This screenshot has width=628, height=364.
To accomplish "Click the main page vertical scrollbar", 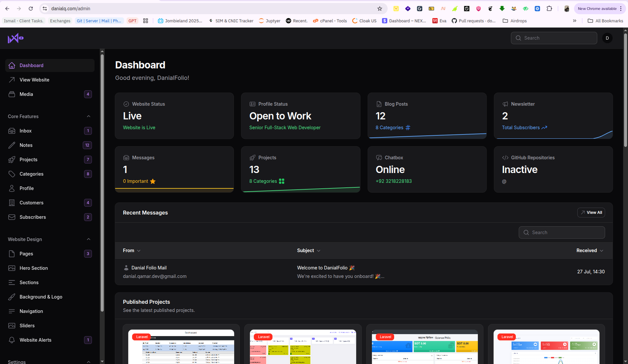I will tap(626, 90).
